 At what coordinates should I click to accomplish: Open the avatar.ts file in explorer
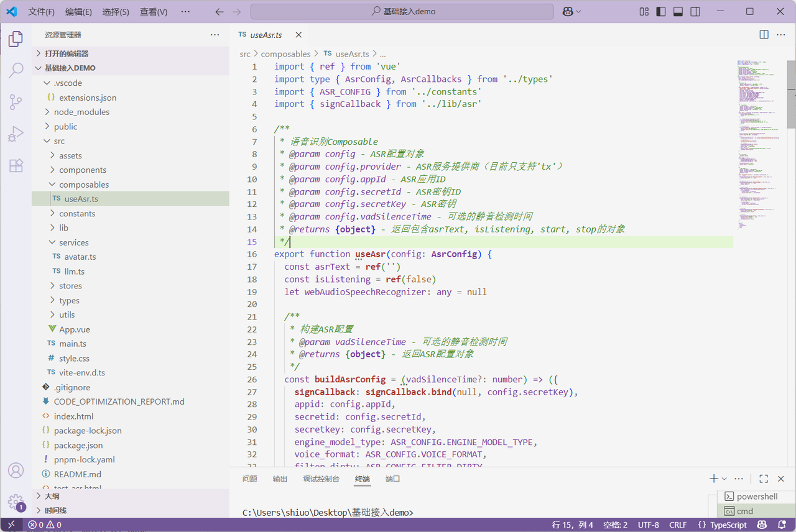(80, 257)
